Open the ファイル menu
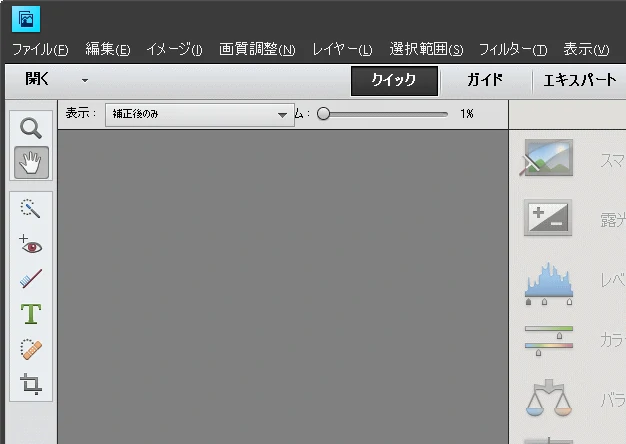This screenshot has height=444, width=626. 40,50
